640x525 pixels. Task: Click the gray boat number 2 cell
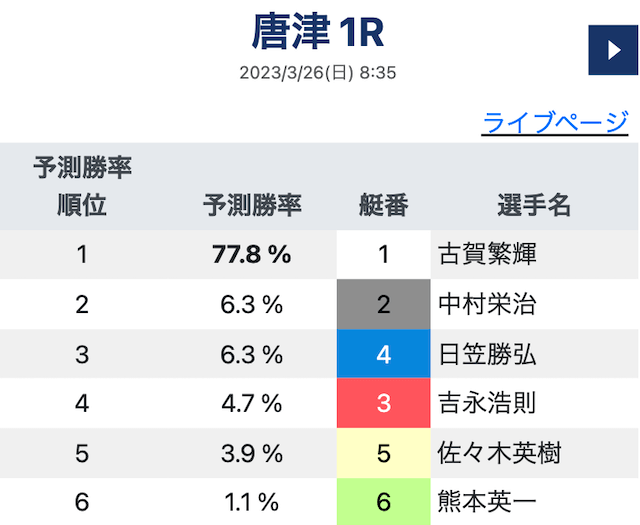384,304
